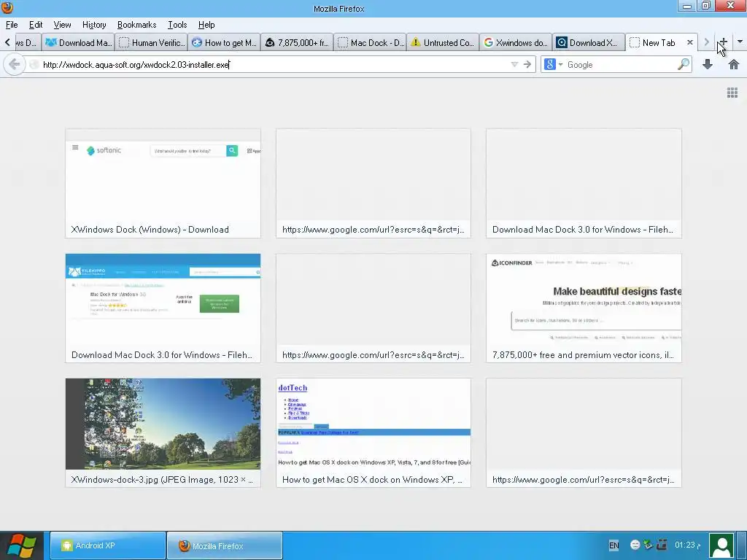The image size is (747, 560).
Task: Open the dotTech Mac OS X dock thumbnail
Action: pos(373,433)
